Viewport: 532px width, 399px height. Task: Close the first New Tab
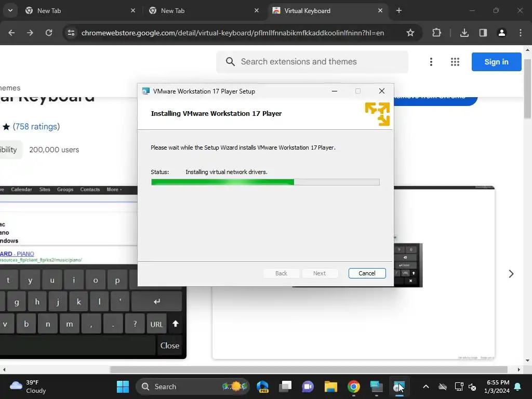point(133,10)
